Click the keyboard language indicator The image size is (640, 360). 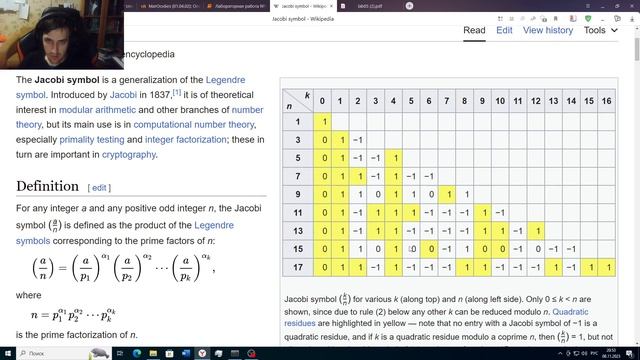click(595, 353)
